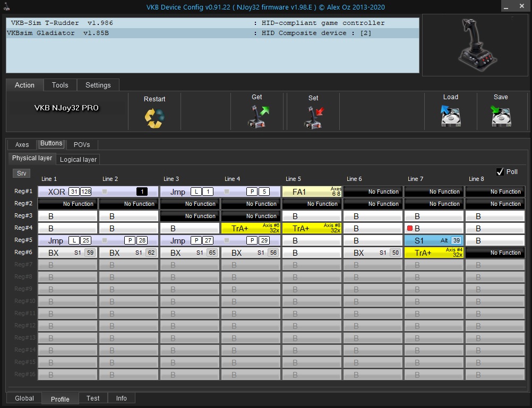Click the Jmp L 25 cell
The height and width of the screenshot is (408, 532).
click(x=68, y=240)
